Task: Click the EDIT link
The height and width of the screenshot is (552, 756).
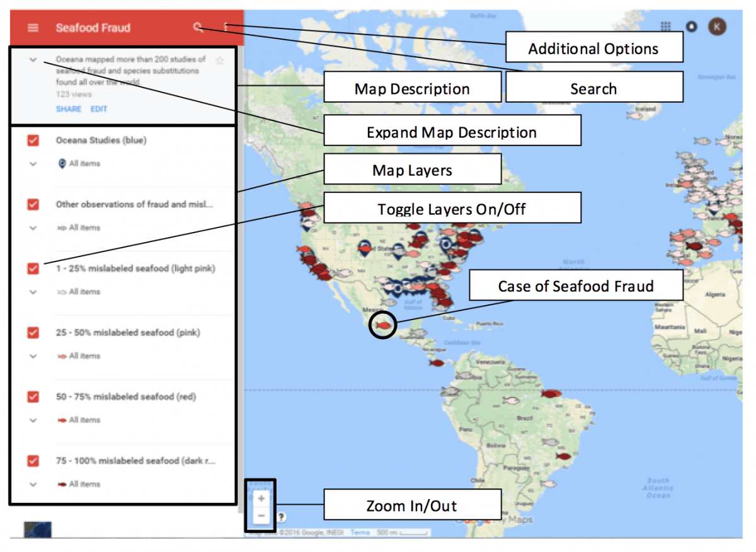Action: [x=99, y=109]
